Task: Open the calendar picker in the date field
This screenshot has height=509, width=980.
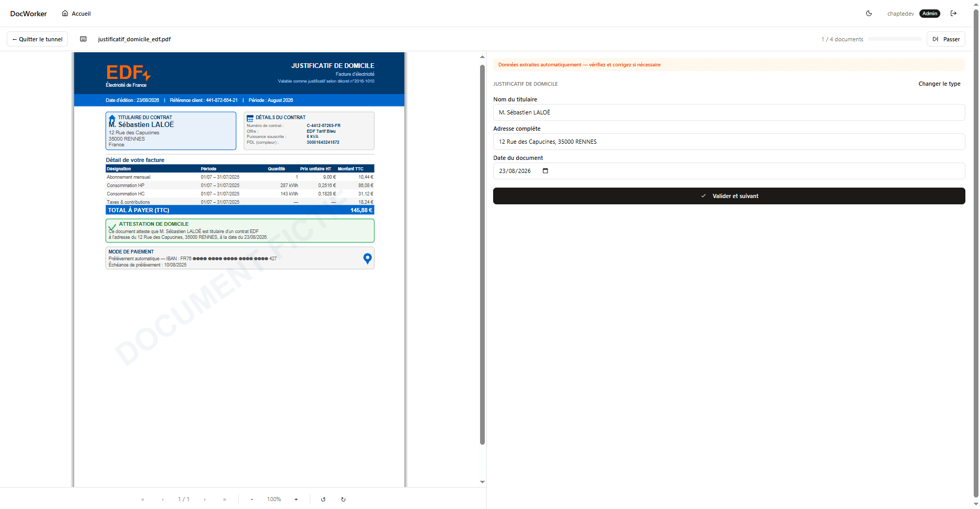Action: pyautogui.click(x=545, y=171)
